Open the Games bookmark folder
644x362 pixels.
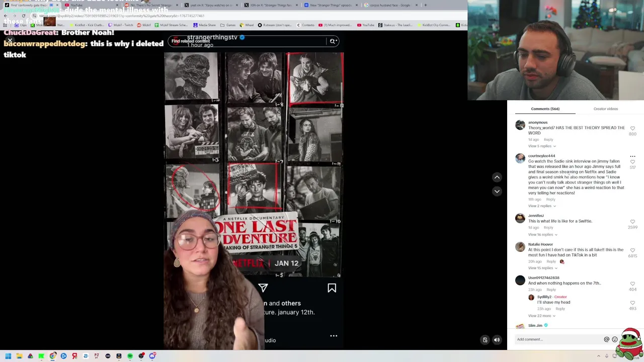pyautogui.click(x=228, y=25)
